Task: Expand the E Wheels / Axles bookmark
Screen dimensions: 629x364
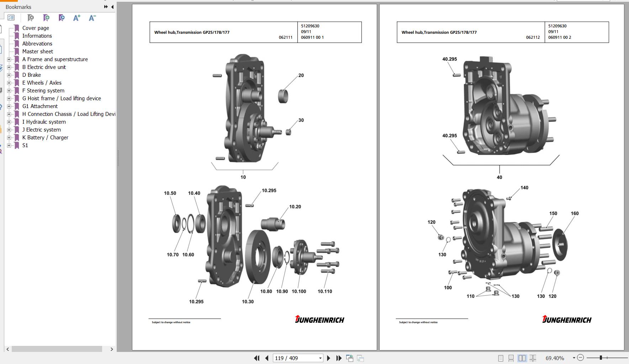Action: [x=9, y=83]
